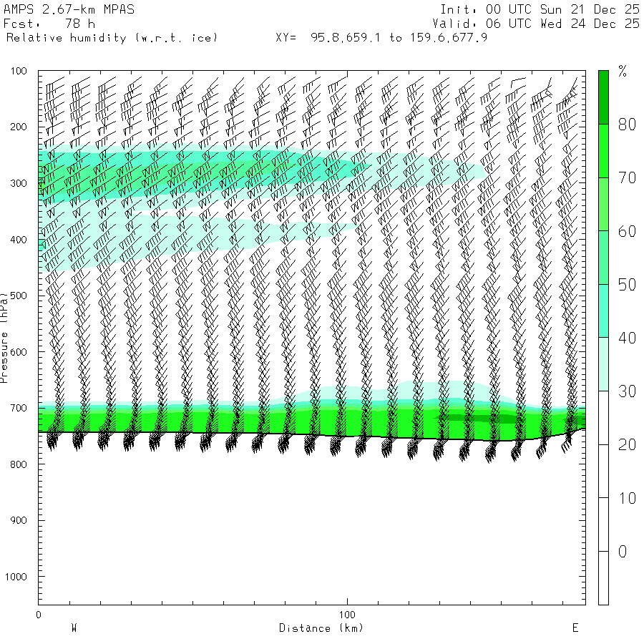Click the XY coordinates text '95.8,659.1 to 159.6,677.9'
Image resolution: width=644 pixels, height=644 pixels.
(x=399, y=38)
